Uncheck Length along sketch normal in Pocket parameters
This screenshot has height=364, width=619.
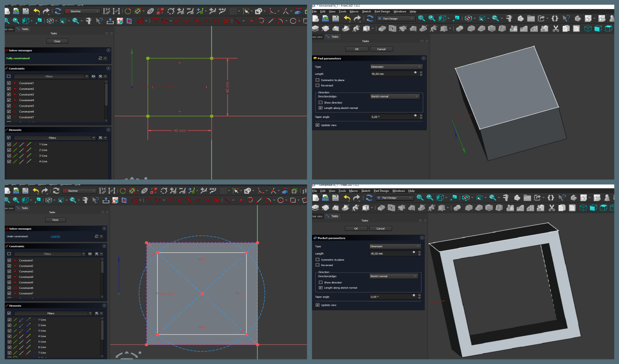[321, 287]
